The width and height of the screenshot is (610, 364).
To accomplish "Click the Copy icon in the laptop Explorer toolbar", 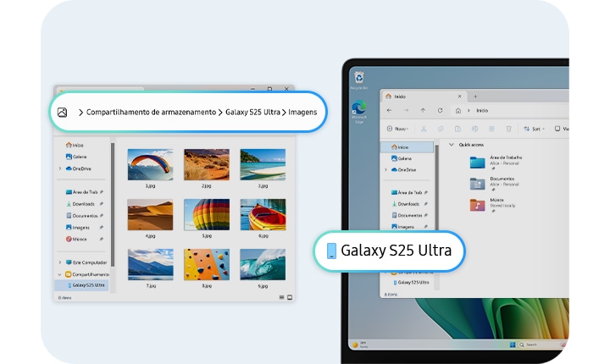I will point(441,129).
